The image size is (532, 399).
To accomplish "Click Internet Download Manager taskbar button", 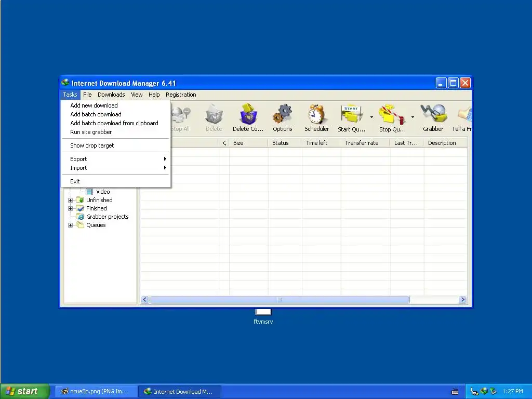I will 180,392.
